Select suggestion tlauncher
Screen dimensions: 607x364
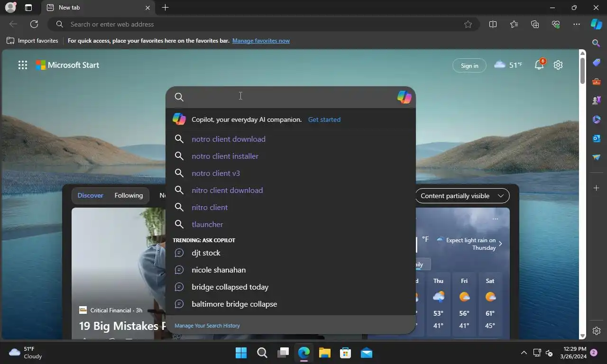tap(290, 224)
